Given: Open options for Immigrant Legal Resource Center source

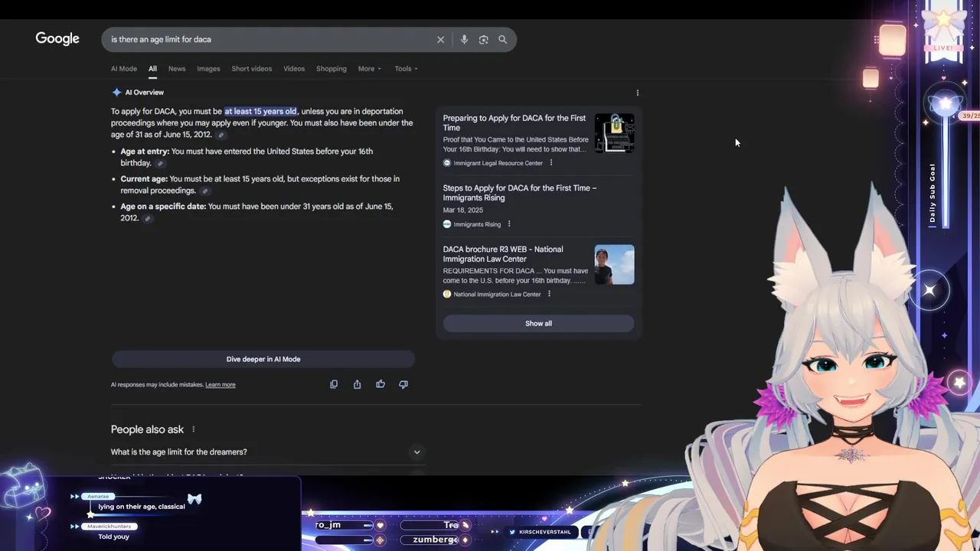Looking at the screenshot, I should pyautogui.click(x=551, y=163).
